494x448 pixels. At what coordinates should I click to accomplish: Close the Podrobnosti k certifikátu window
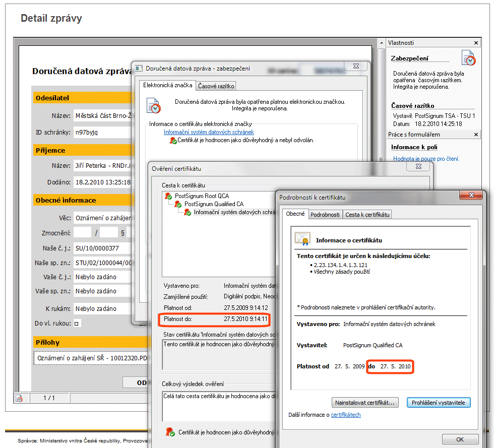(x=471, y=196)
